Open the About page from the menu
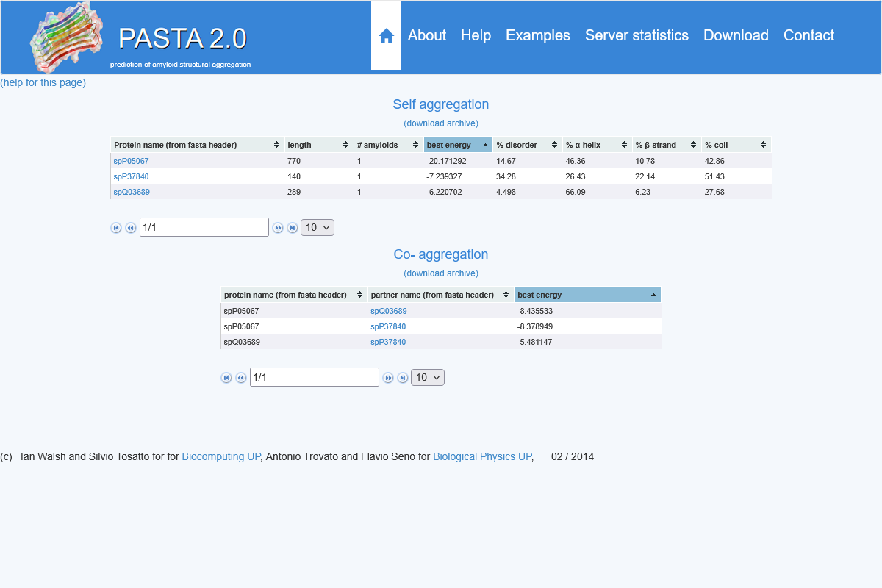This screenshot has width=882, height=588. pos(426,35)
